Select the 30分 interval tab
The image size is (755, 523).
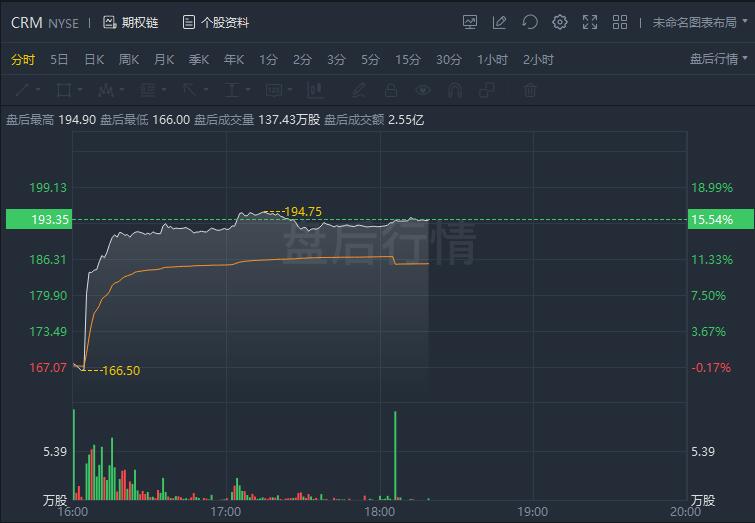coord(448,60)
